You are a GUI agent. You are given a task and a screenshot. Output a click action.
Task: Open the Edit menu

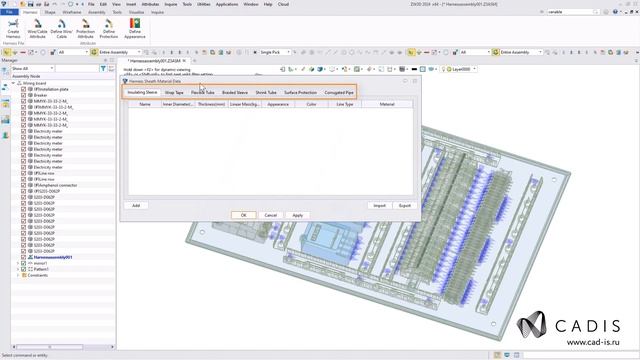[x=103, y=4]
